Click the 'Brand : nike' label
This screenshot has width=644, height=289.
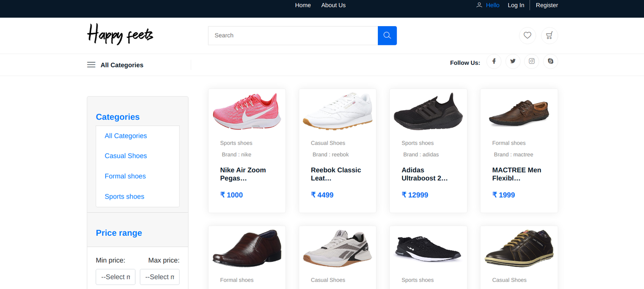[236, 154]
